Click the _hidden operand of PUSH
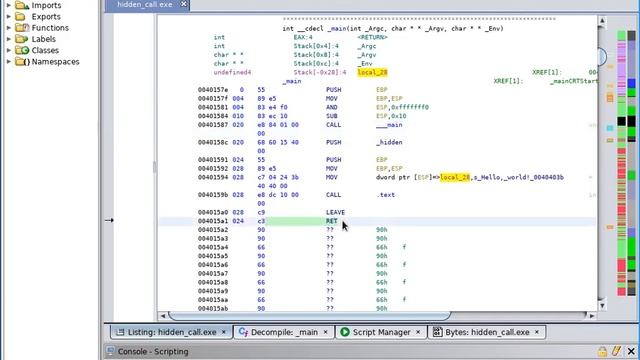 click(389, 142)
